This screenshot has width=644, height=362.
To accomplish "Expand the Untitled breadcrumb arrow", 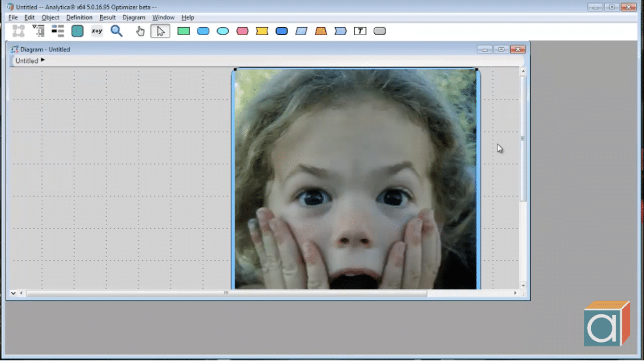I will 43,60.
